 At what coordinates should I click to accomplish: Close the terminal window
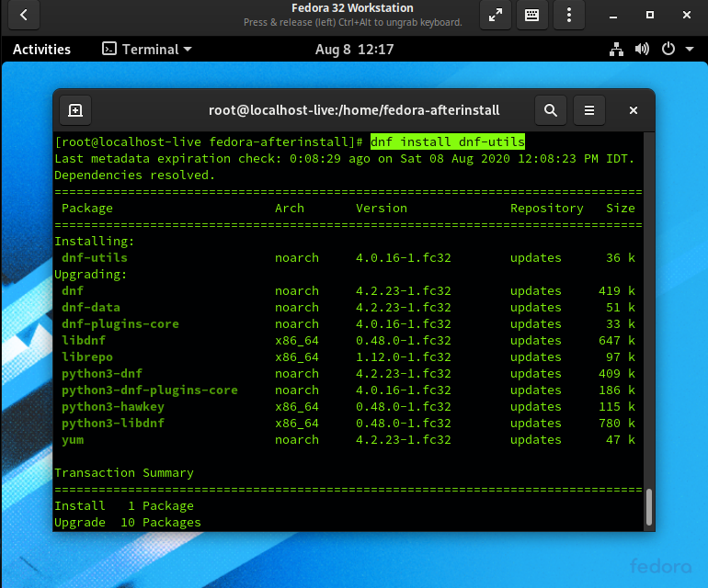click(633, 110)
